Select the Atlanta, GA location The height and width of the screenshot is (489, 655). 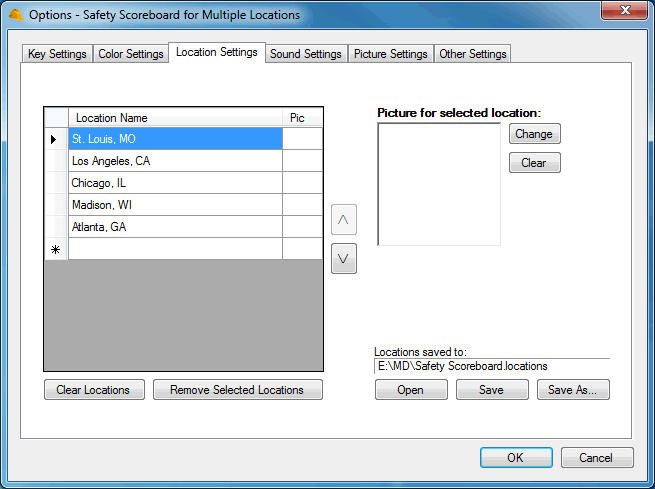click(175, 227)
